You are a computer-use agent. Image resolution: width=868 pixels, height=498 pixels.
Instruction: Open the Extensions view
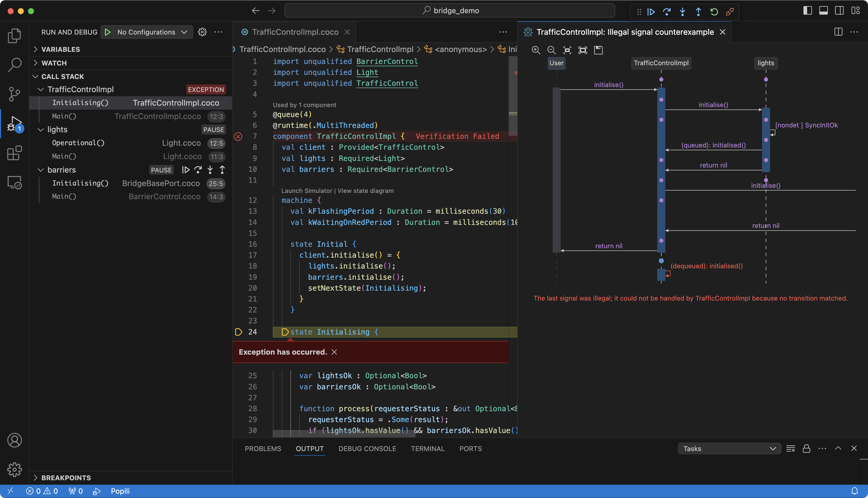14,153
